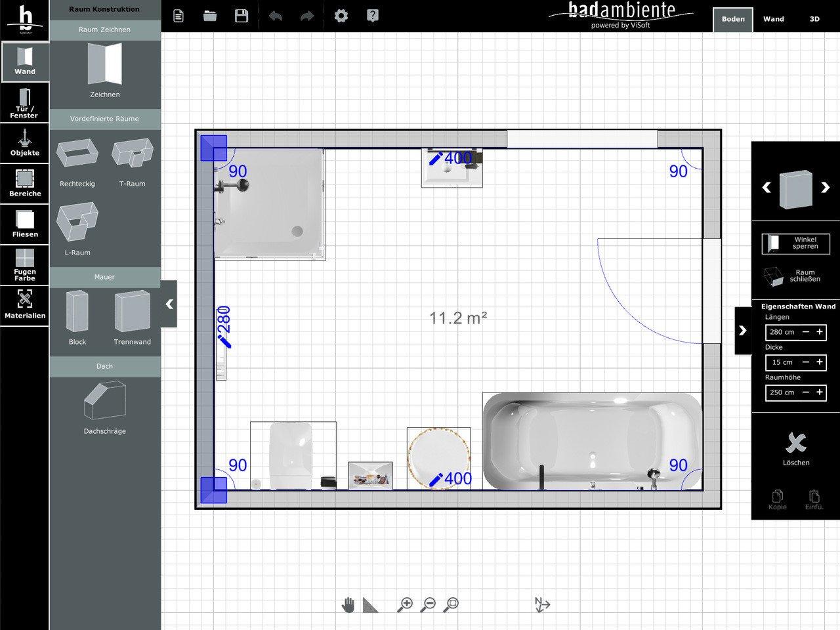
Task: Collapse the left panel with the arrow
Action: 169,304
